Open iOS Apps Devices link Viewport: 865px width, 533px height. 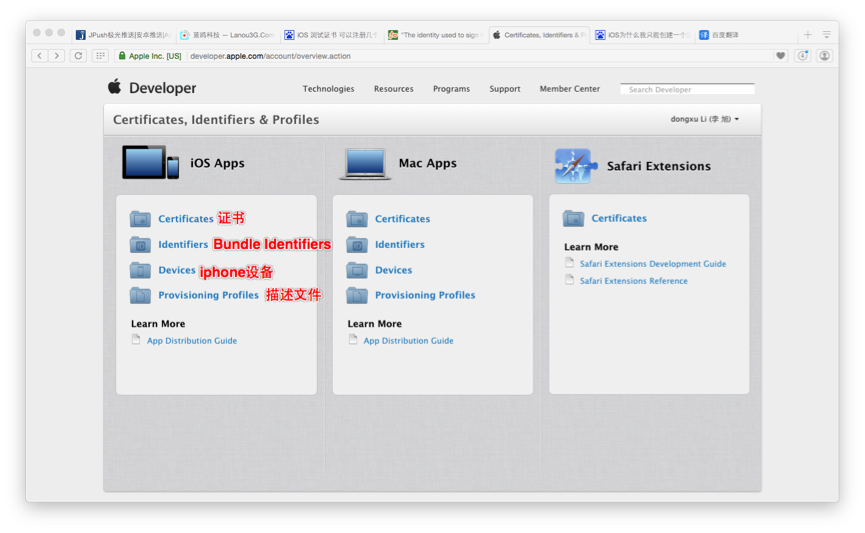click(177, 270)
